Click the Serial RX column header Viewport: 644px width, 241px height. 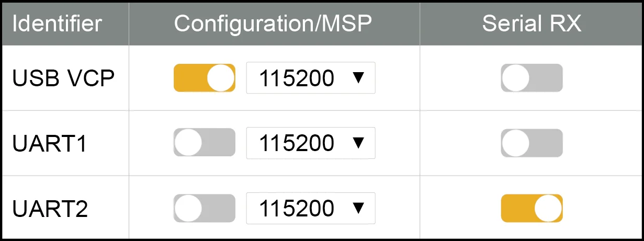(532, 24)
